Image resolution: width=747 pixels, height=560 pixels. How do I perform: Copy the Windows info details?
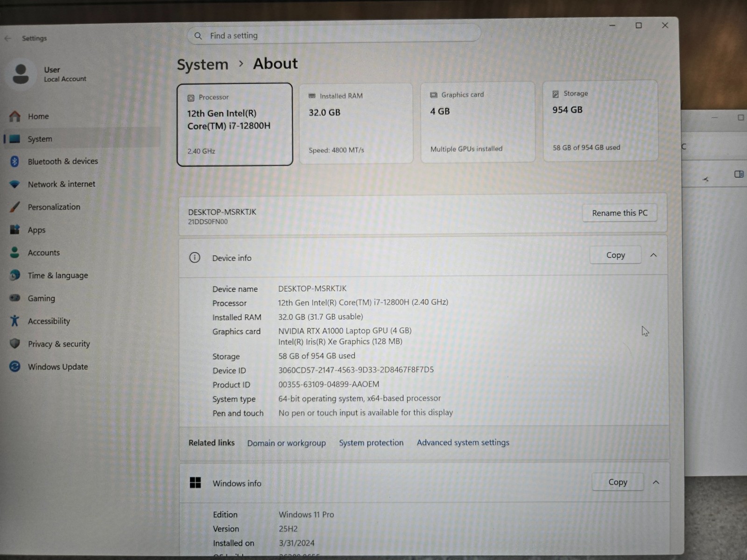[x=618, y=482]
